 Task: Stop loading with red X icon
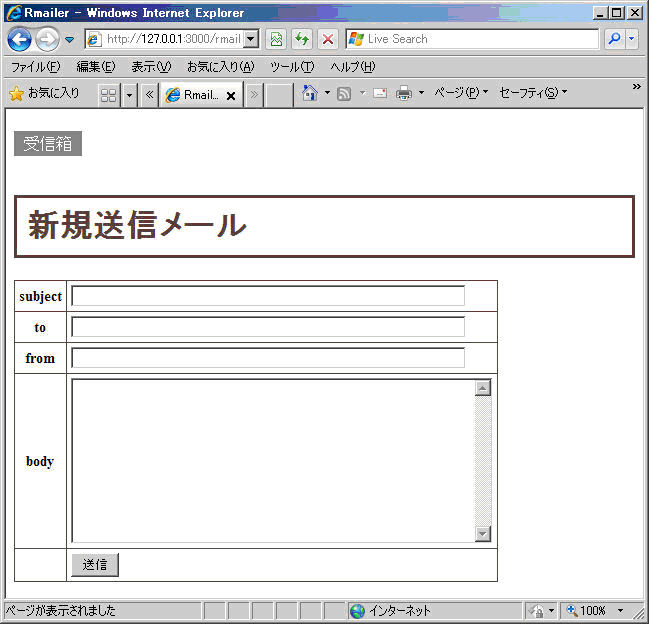(328, 39)
